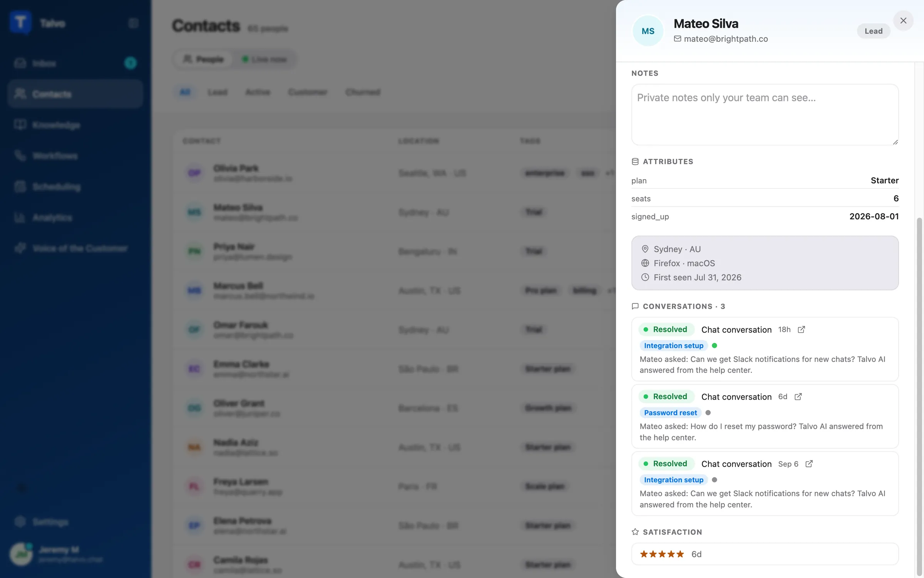Open the 18h chat conversation externally
Screen dimensions: 924x578
coord(801,329)
